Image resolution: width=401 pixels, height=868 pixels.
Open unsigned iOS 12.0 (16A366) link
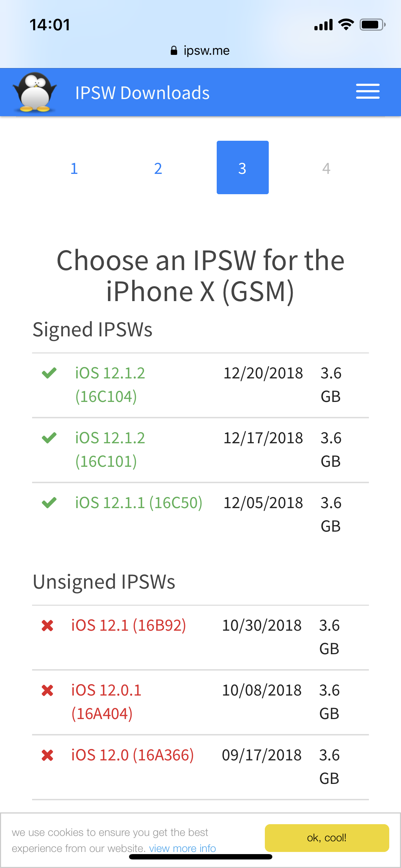[133, 755]
